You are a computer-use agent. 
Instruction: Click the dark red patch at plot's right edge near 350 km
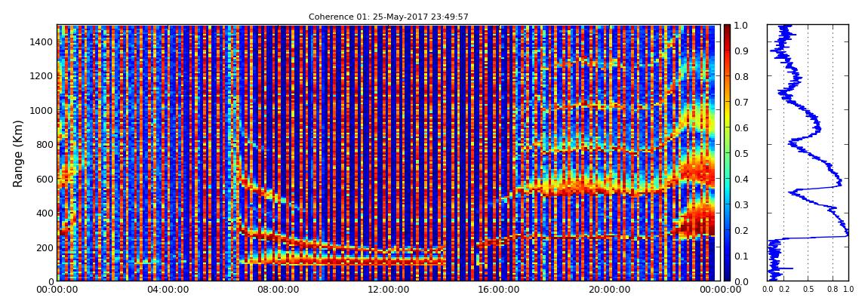pyautogui.click(x=694, y=220)
